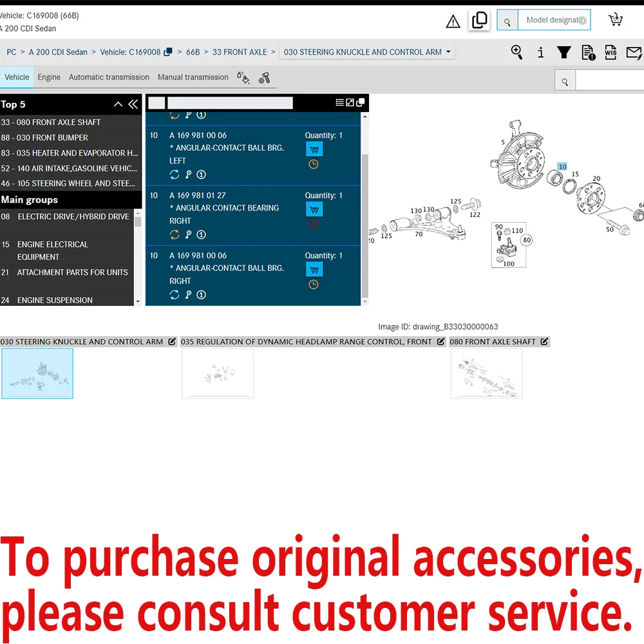Switch parts panel to list view icon
Image resolution: width=644 pixels, height=644 pixels.
click(339, 102)
